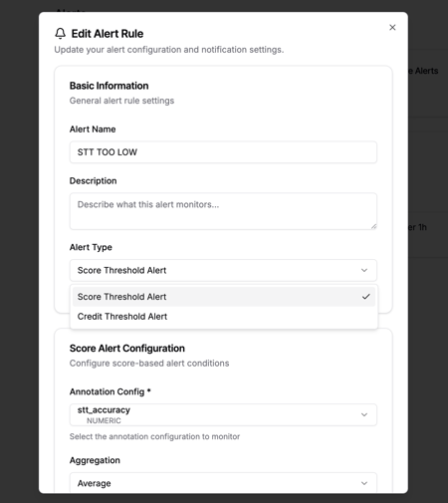Click the Annotation Config chevron arrow
This screenshot has height=503, width=448.
364,414
